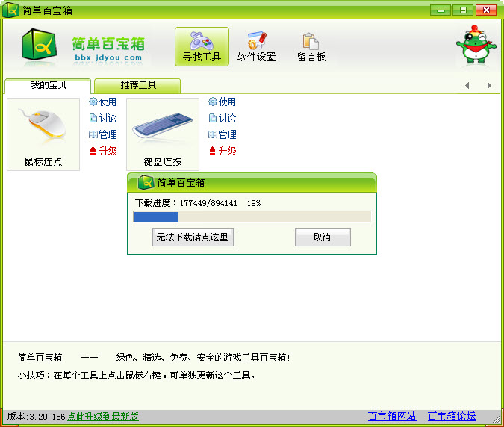
Task: Select the 键盘连按 keyboard tool thumbnail
Action: [x=163, y=134]
